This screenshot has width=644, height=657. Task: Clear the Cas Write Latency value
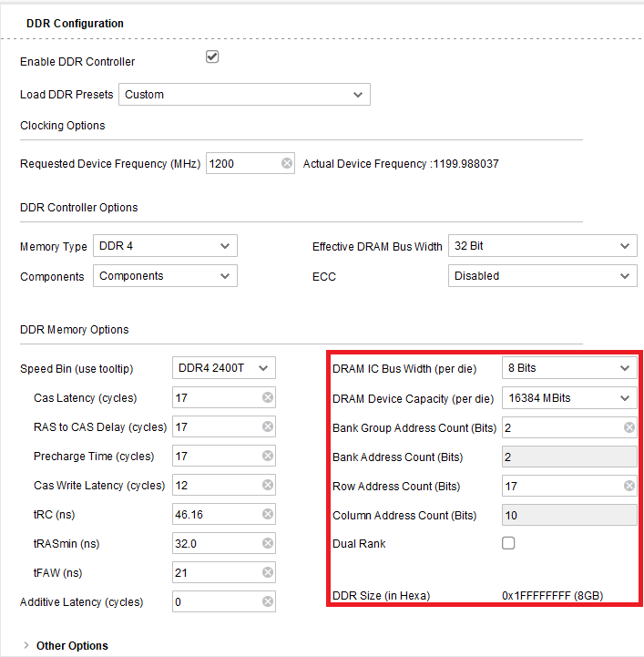coord(268,486)
